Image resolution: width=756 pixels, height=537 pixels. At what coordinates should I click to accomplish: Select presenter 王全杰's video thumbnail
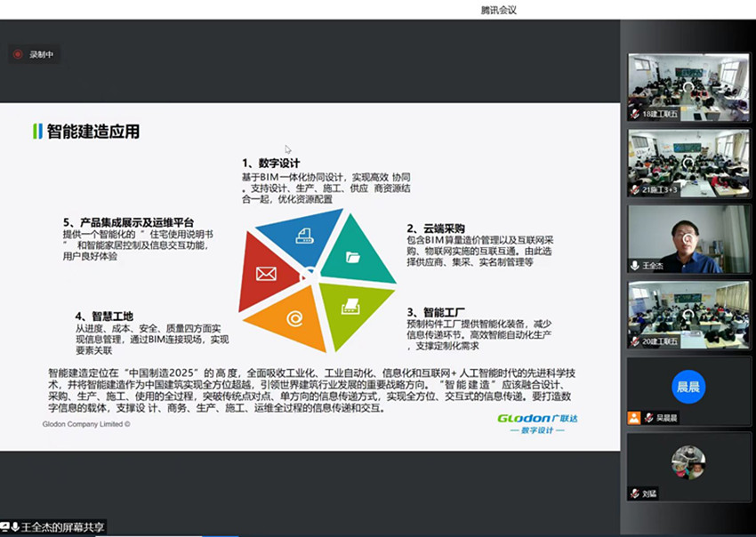tap(688, 238)
